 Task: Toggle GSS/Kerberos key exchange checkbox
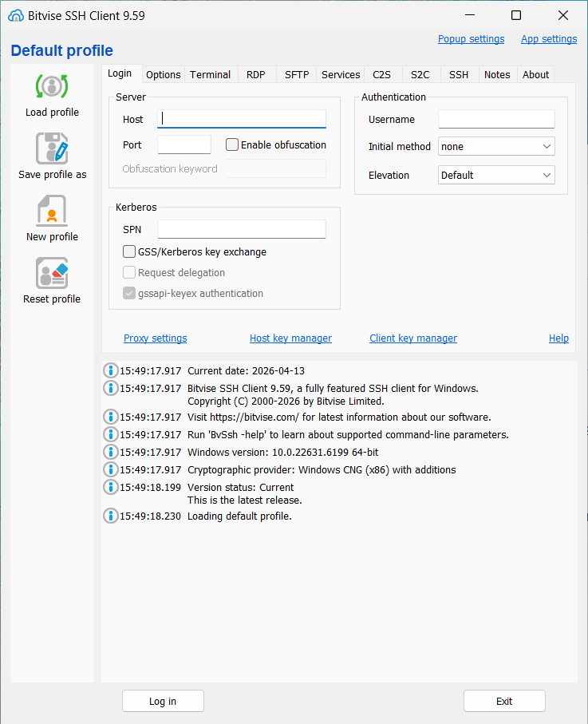129,251
